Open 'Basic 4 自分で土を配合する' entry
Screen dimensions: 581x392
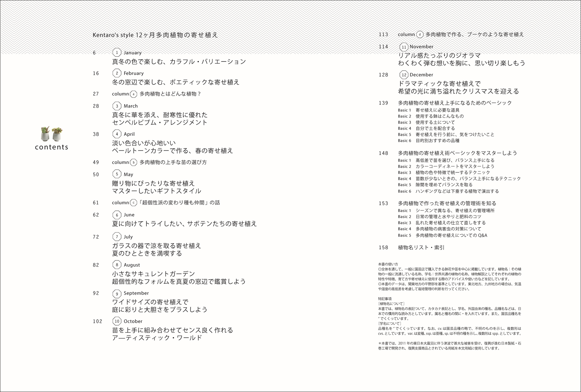(x=426, y=128)
